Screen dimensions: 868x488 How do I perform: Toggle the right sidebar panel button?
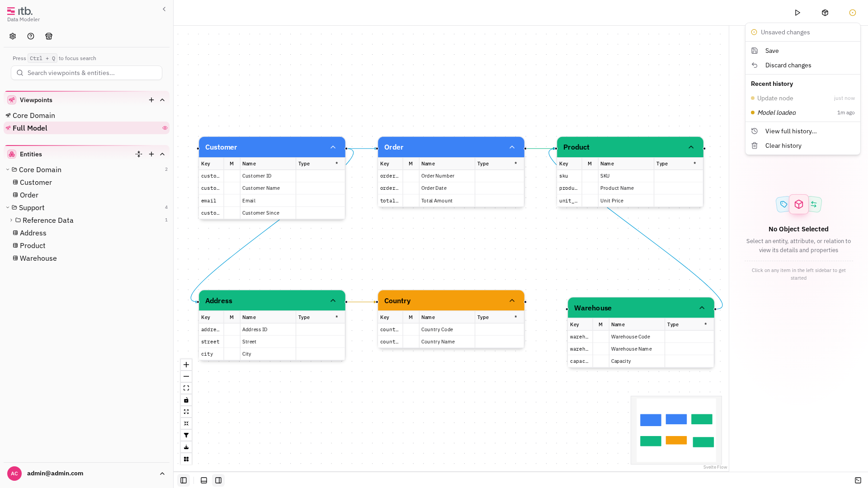(218, 480)
